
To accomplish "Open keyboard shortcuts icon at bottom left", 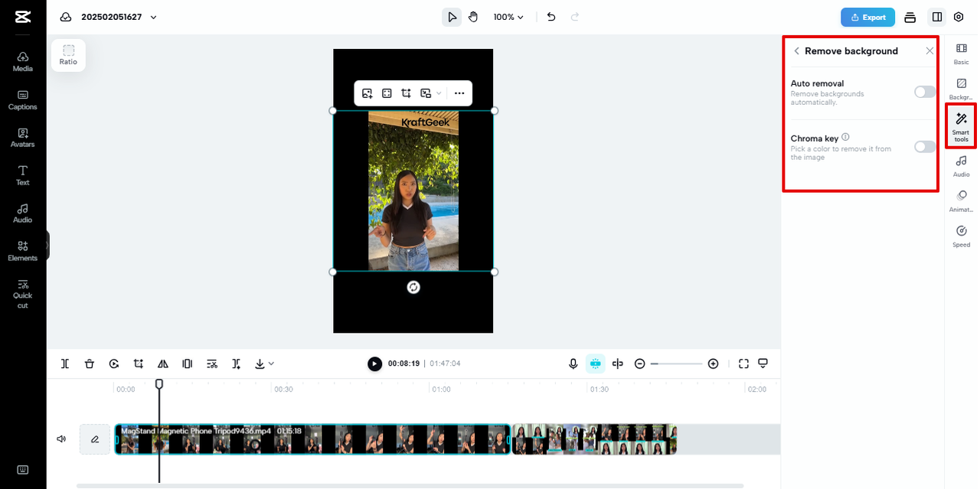I will point(23,469).
